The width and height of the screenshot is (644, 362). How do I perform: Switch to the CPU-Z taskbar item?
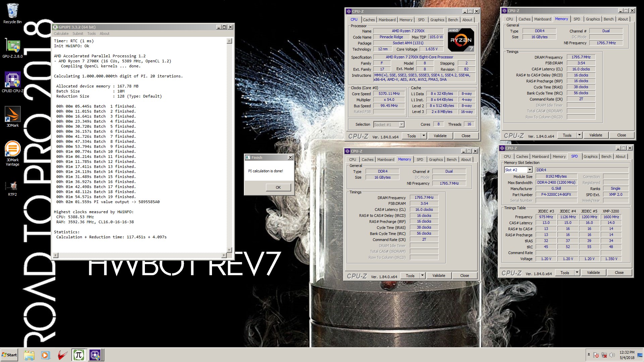(95, 355)
